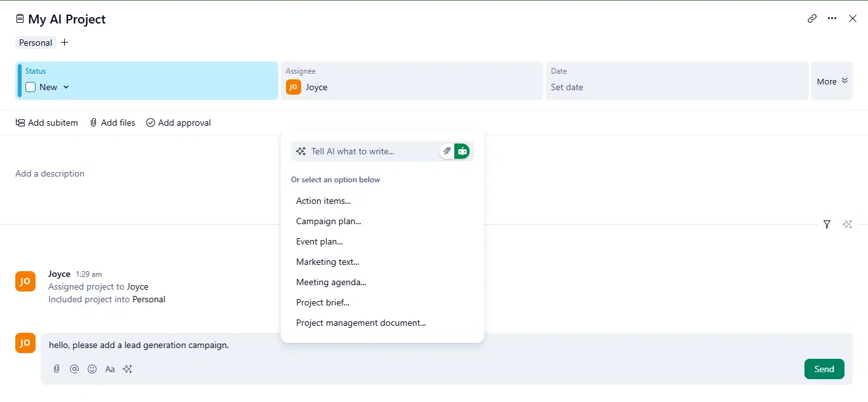Click the 1:29 am timestamp
Image resolution: width=868 pixels, height=402 pixels.
tap(89, 274)
